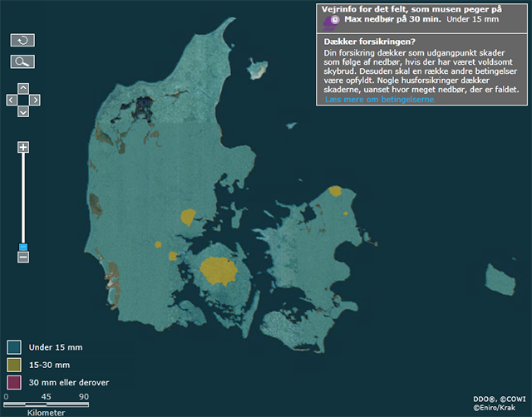The width and height of the screenshot is (532, 417).
Task: Pan the map right with arrow
Action: click(x=35, y=100)
